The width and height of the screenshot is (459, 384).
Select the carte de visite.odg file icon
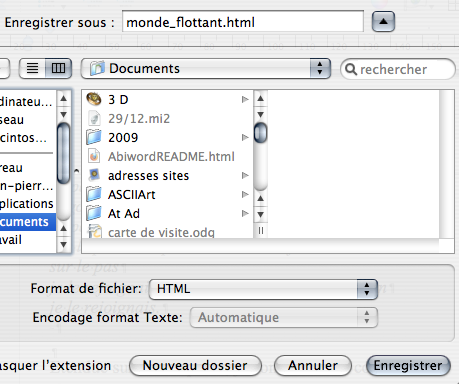[x=94, y=231]
